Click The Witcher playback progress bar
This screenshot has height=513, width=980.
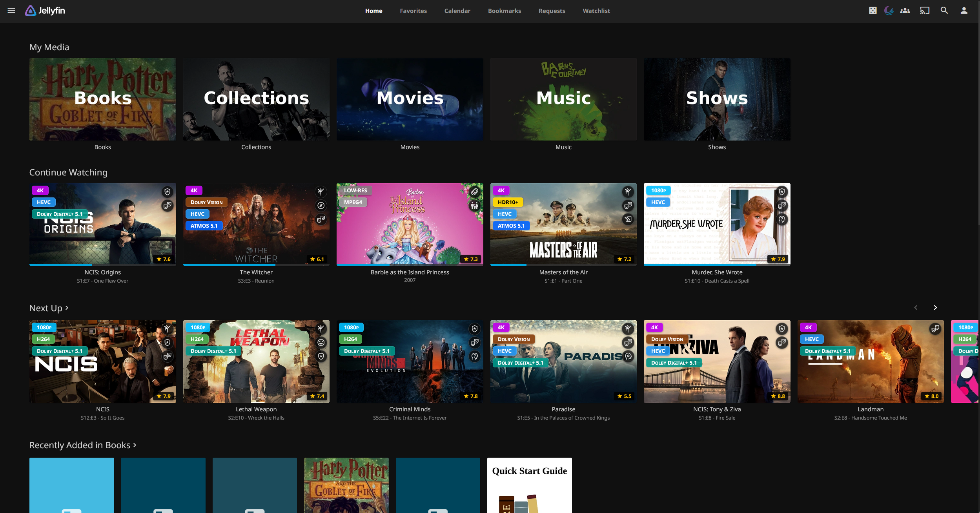(256, 265)
